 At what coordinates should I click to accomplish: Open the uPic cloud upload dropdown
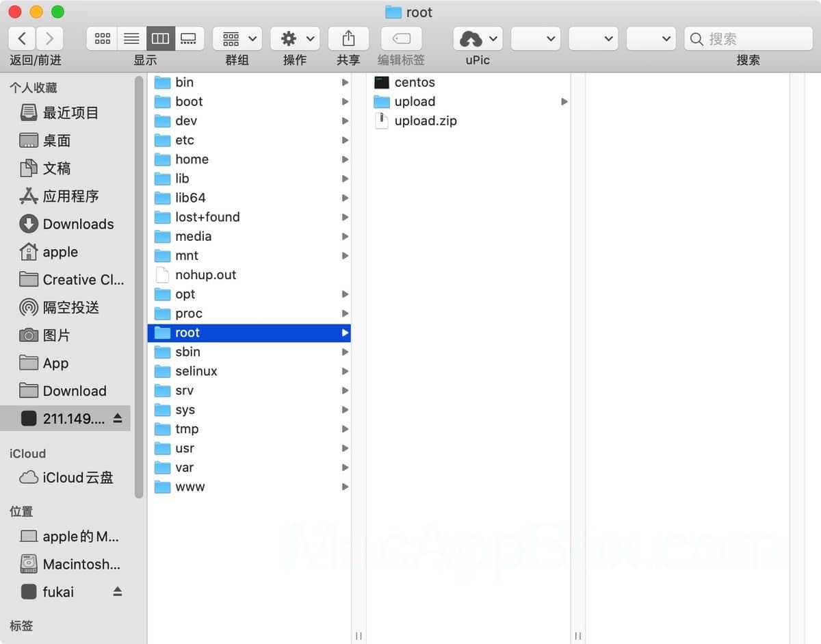[x=478, y=38]
